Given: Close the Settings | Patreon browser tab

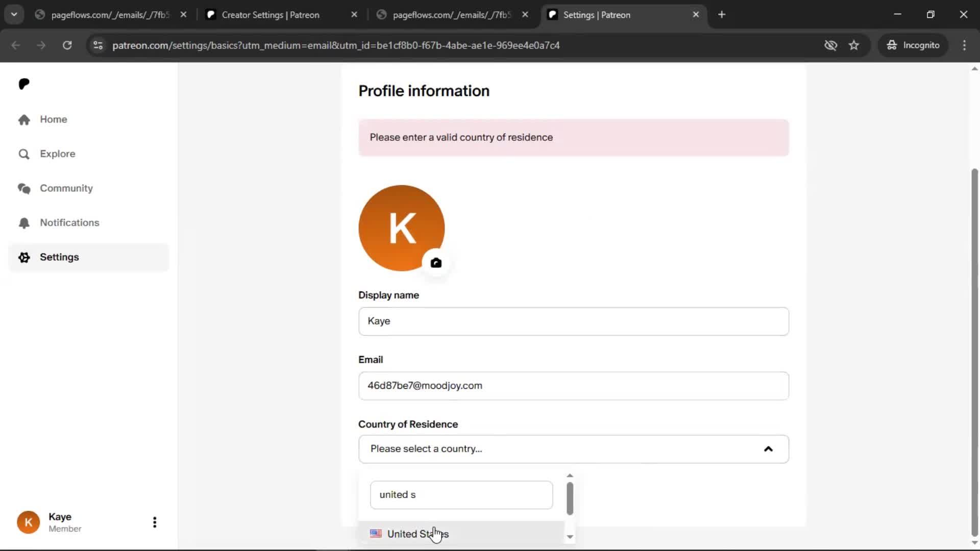Looking at the screenshot, I should [696, 15].
